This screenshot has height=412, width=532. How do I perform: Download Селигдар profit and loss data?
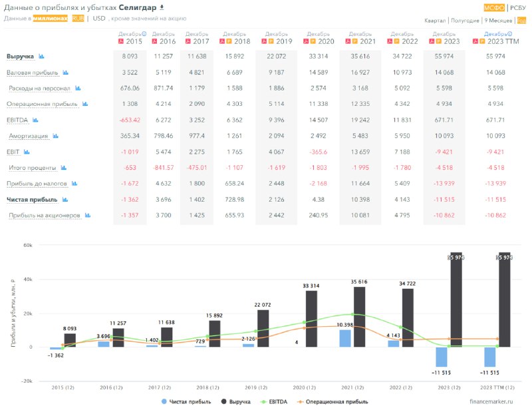point(162,7)
